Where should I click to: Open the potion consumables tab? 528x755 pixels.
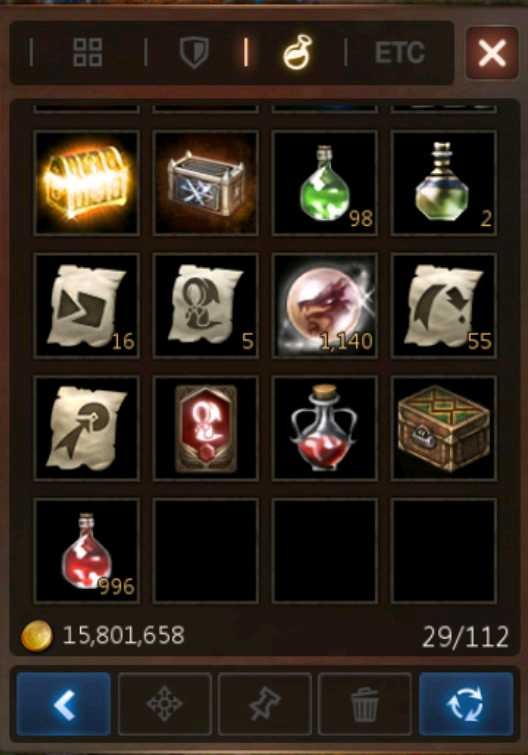(297, 52)
